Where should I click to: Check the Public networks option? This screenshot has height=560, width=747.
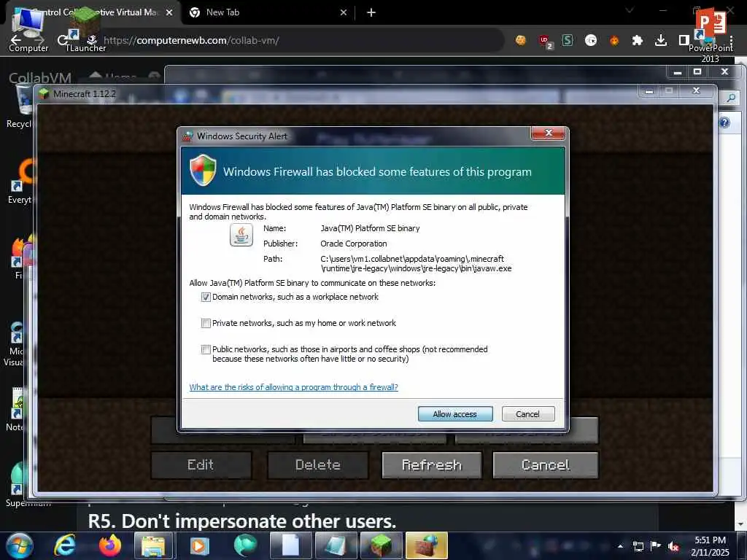tap(206, 349)
